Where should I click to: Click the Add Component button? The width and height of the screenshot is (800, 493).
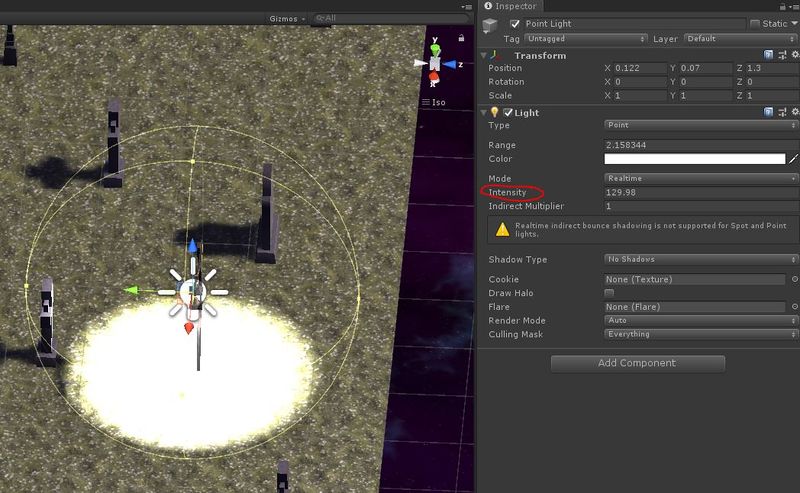638,363
